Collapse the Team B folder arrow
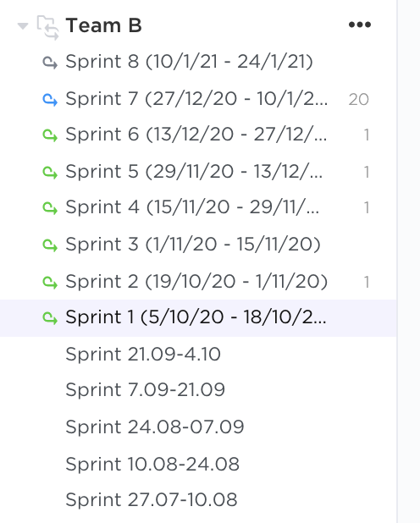 (x=23, y=25)
